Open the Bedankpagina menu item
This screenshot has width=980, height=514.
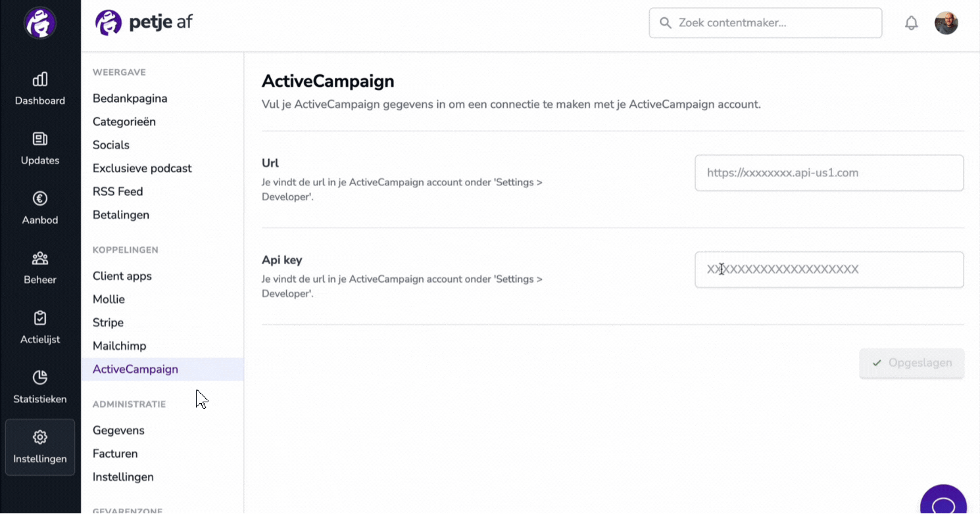[130, 99]
